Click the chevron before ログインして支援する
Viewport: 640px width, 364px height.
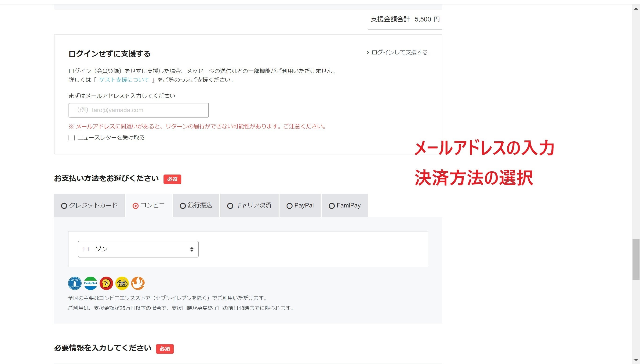367,53
